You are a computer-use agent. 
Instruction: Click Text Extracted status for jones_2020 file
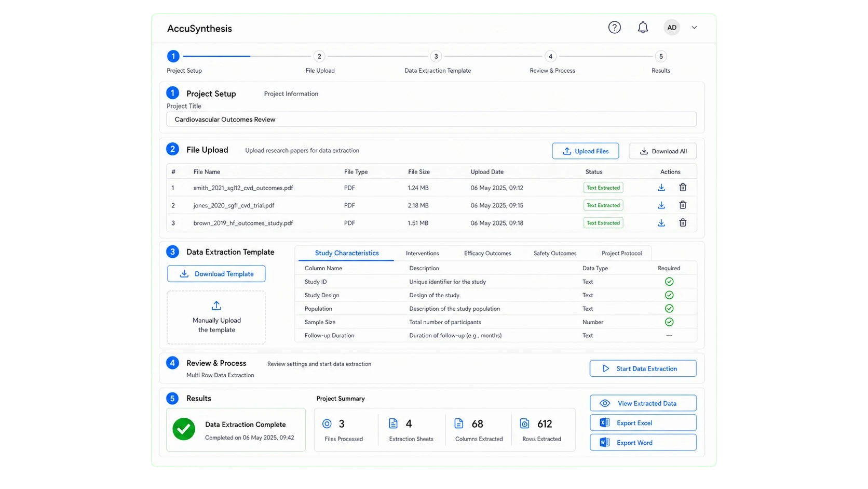coord(603,205)
